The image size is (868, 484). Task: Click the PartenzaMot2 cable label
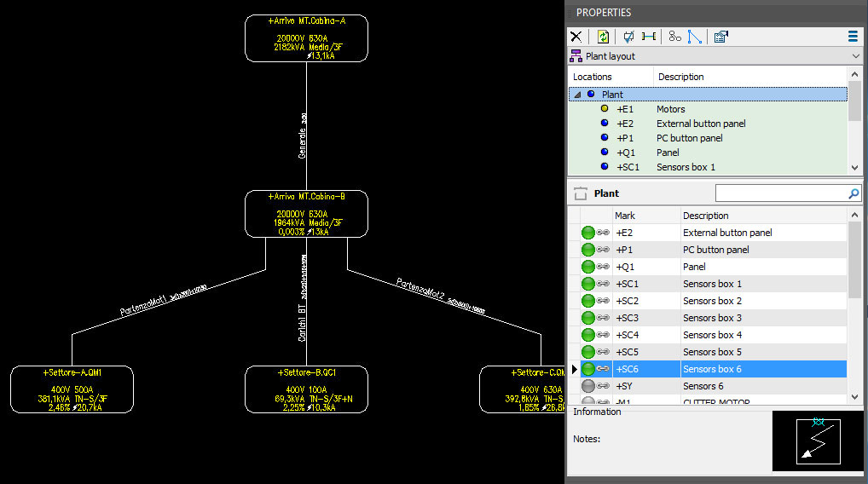point(441,297)
